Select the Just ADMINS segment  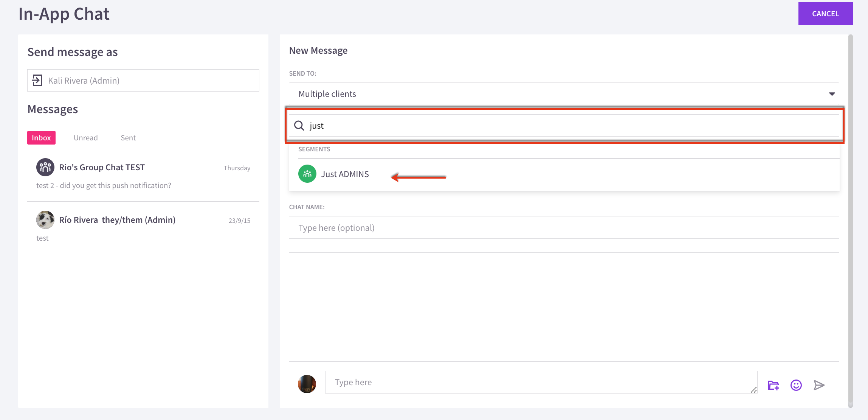(x=564, y=174)
